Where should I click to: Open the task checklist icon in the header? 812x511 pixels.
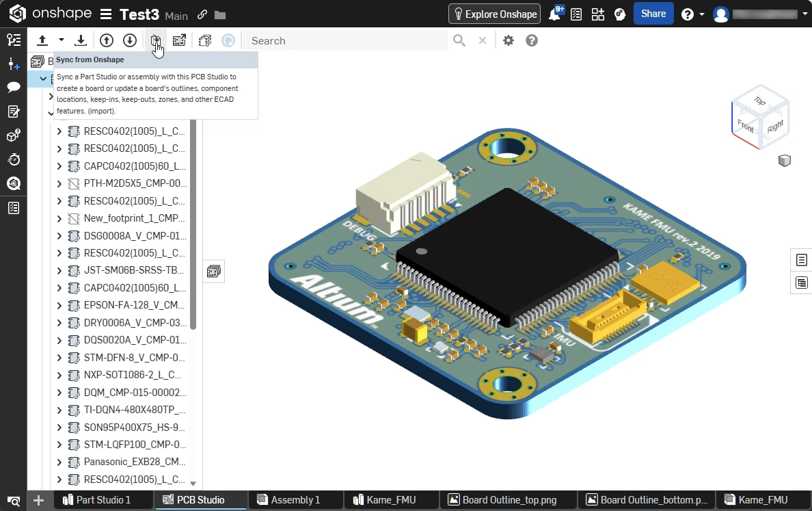pyautogui.click(x=576, y=14)
